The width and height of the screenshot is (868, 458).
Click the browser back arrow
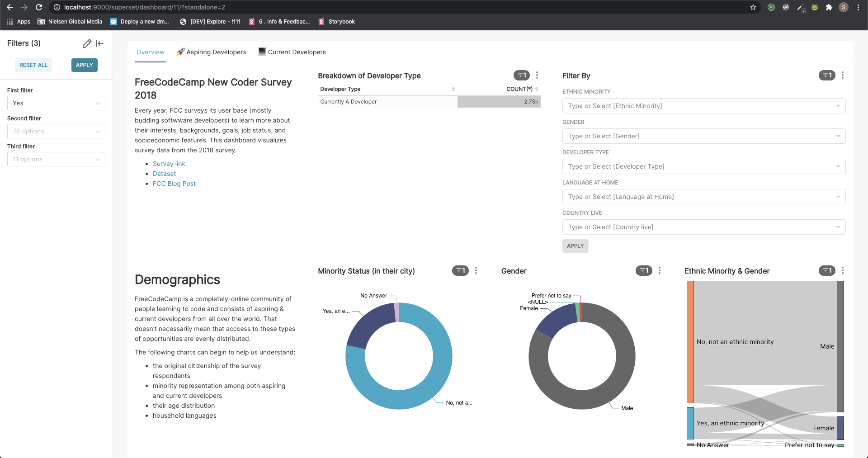click(x=10, y=7)
